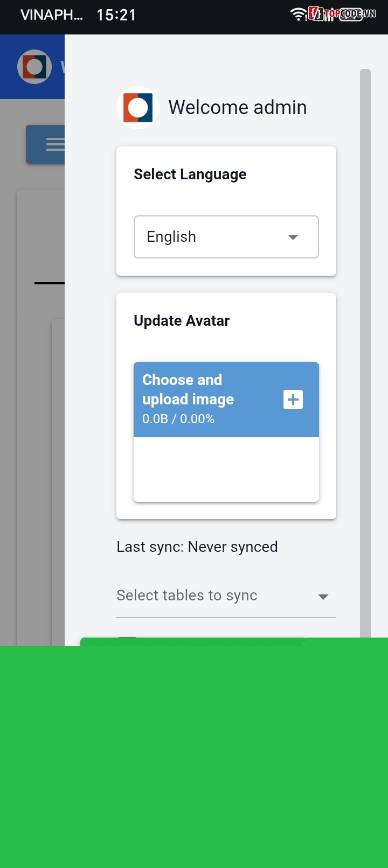
Task: Click the arrow icon in the English language box
Action: pyautogui.click(x=293, y=237)
